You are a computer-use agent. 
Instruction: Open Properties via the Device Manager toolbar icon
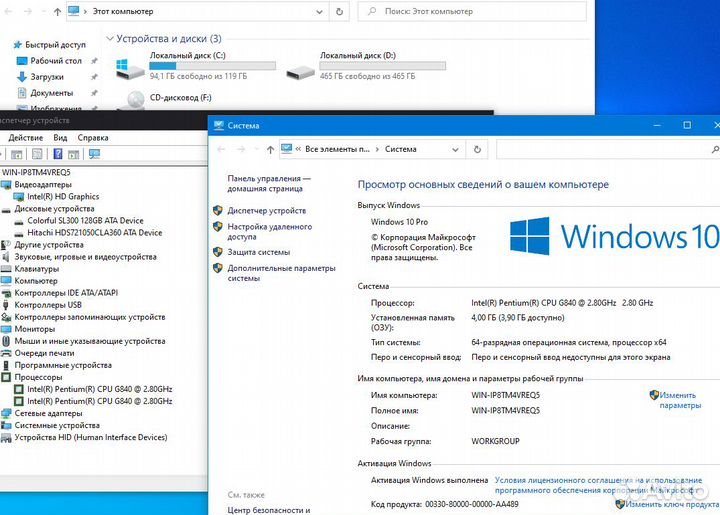(x=37, y=154)
